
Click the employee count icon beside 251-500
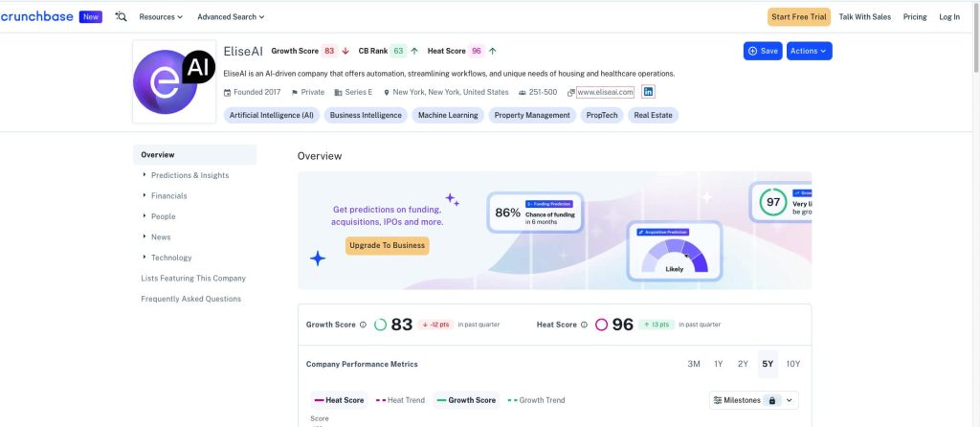(522, 93)
